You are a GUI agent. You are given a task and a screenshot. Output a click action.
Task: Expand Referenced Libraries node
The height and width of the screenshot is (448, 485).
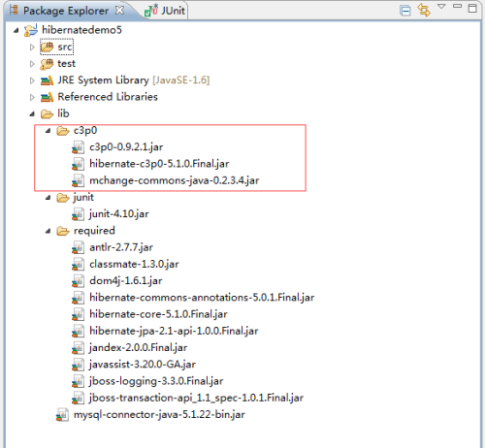pyautogui.click(x=32, y=97)
